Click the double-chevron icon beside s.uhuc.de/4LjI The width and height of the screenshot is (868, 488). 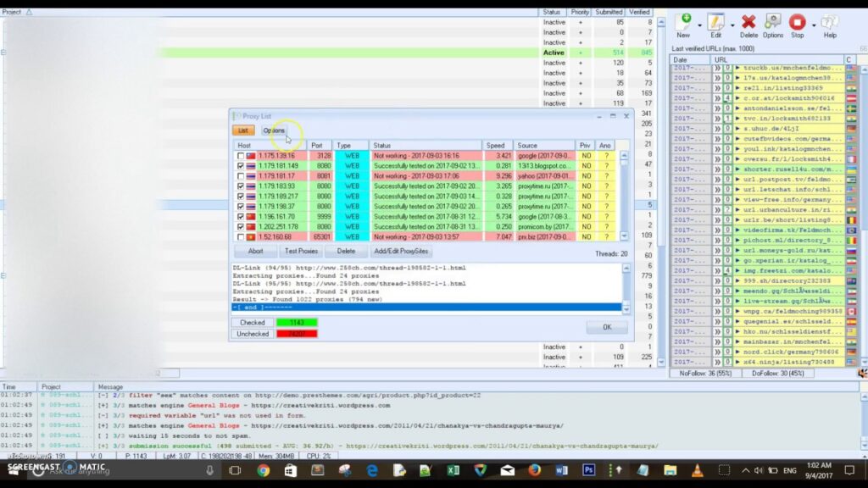[x=717, y=129]
